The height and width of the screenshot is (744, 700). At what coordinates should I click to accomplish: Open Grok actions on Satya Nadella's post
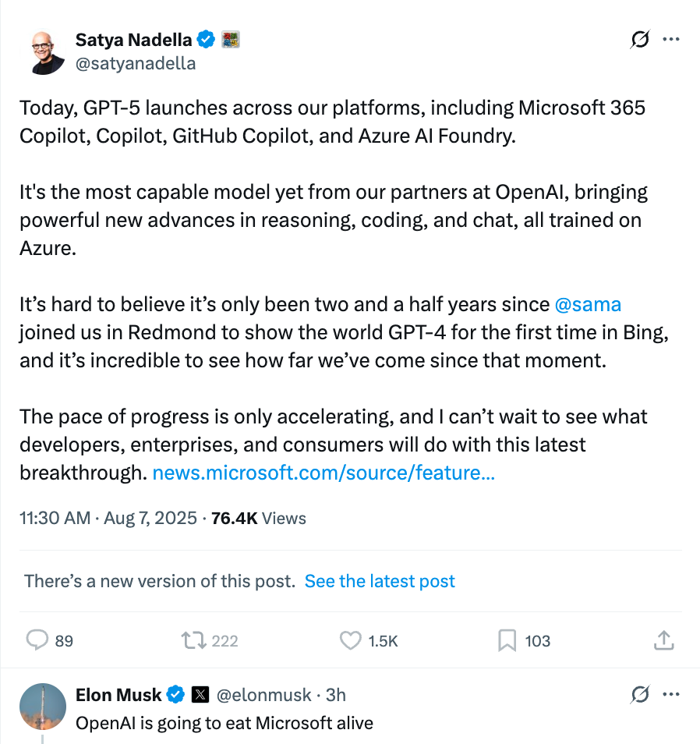[640, 40]
